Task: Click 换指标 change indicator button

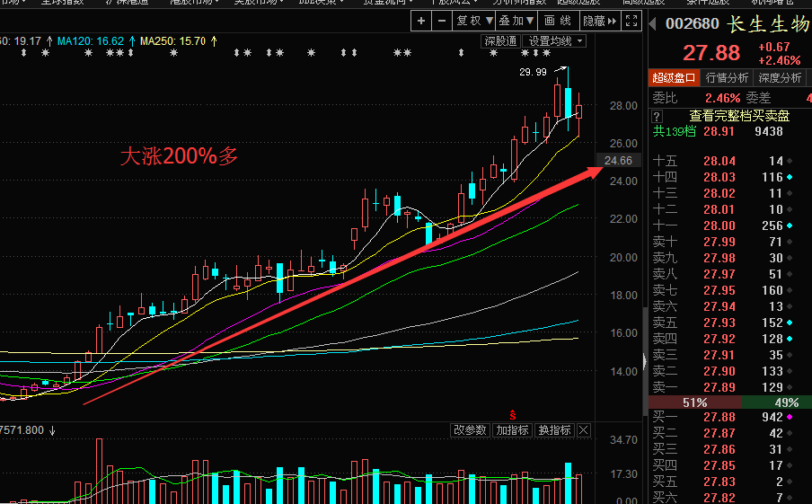Action: [x=554, y=430]
